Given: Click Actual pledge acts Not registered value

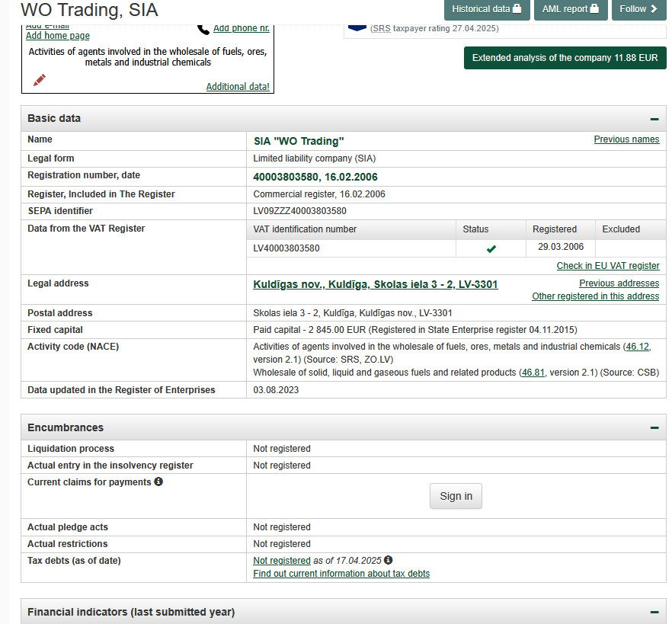Looking at the screenshot, I should 282,527.
